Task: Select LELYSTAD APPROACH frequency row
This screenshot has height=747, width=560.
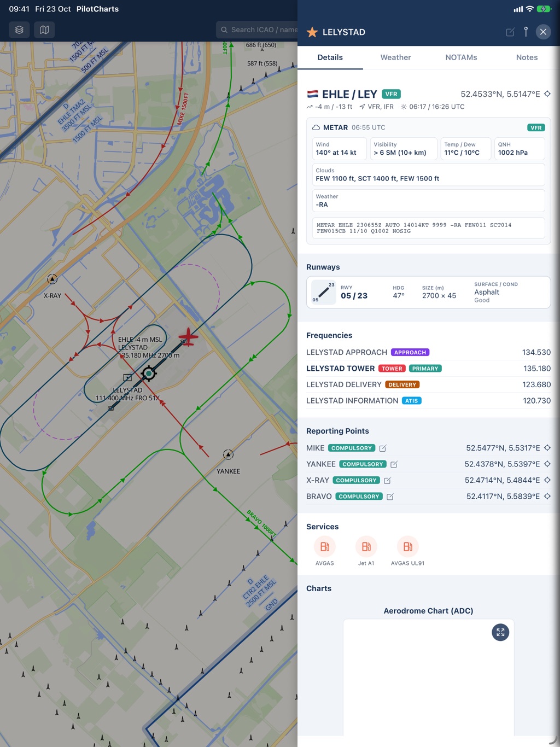Action: click(429, 352)
